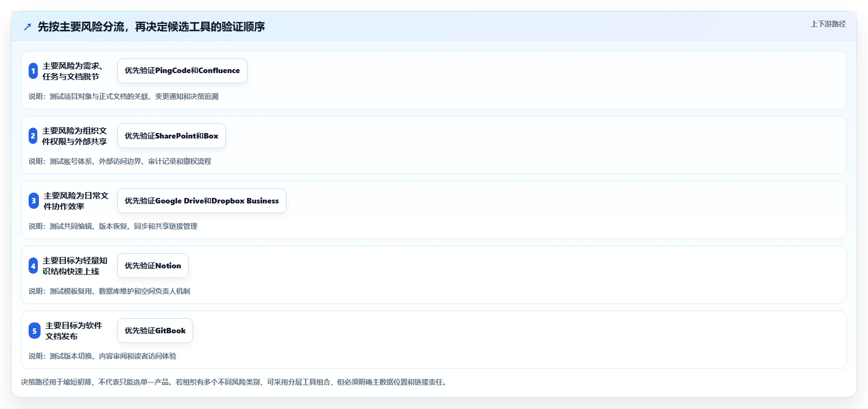Screen dimensions: 868x409
Task: Click the 优先验证GitBook box
Action: pos(155,331)
